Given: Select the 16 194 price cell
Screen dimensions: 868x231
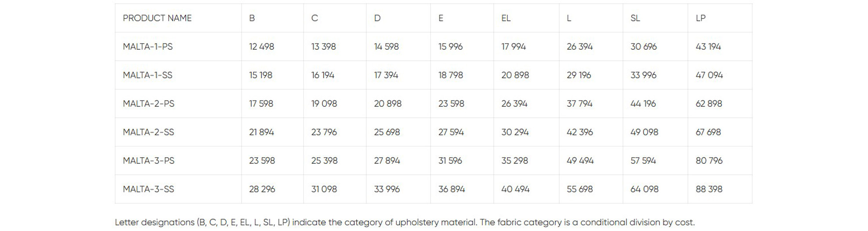Looking at the screenshot, I should [323, 75].
